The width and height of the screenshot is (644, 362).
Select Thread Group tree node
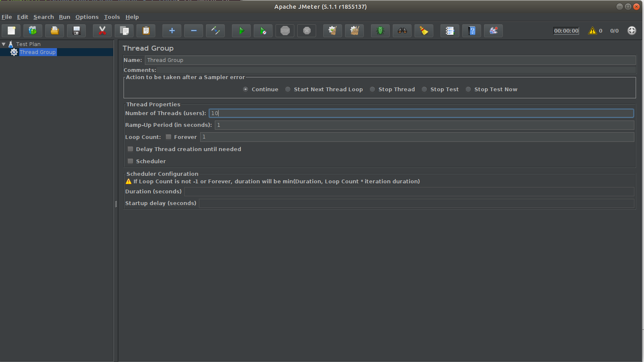click(x=38, y=52)
